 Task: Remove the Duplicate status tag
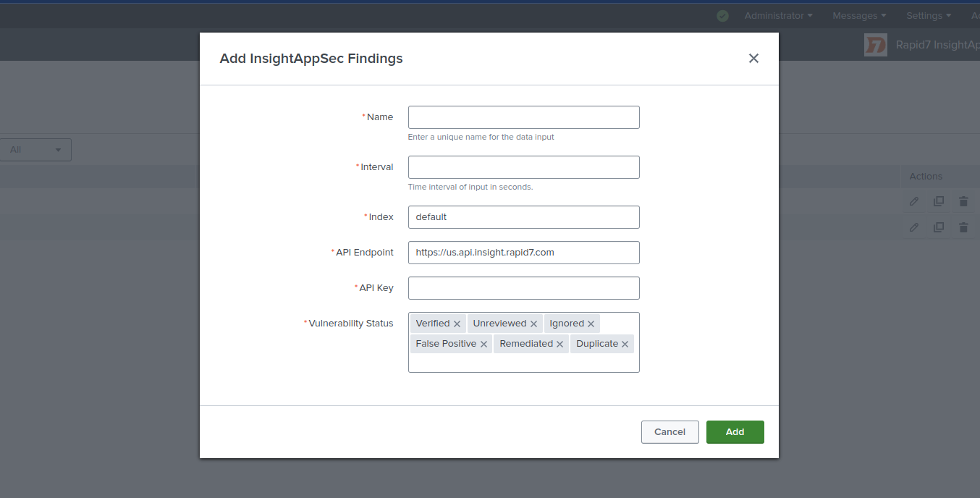point(625,345)
